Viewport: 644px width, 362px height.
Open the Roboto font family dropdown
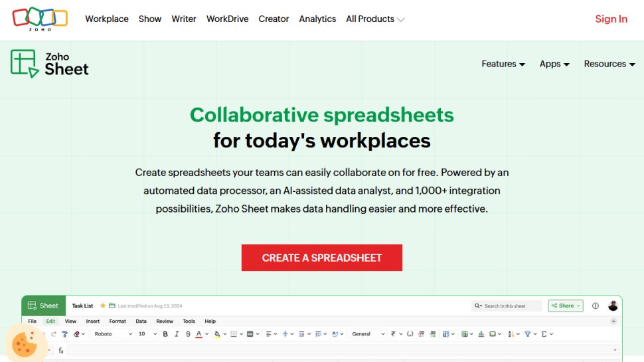tap(114, 334)
